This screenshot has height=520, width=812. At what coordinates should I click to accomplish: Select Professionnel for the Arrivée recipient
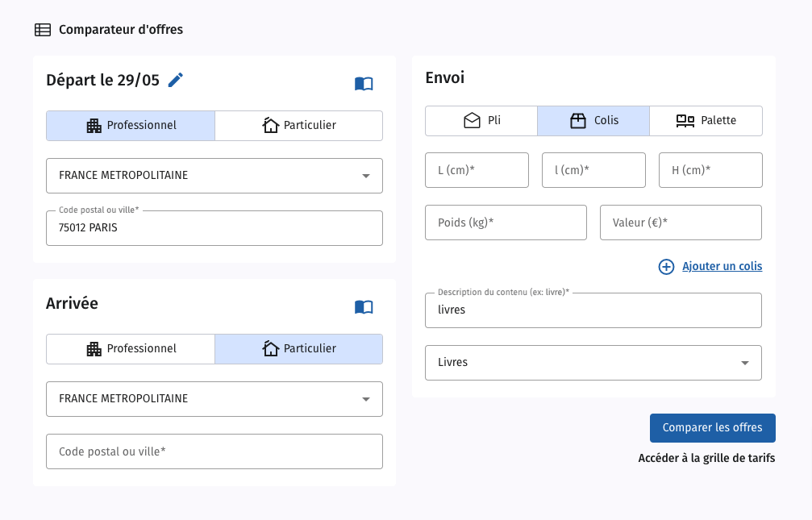coord(131,348)
